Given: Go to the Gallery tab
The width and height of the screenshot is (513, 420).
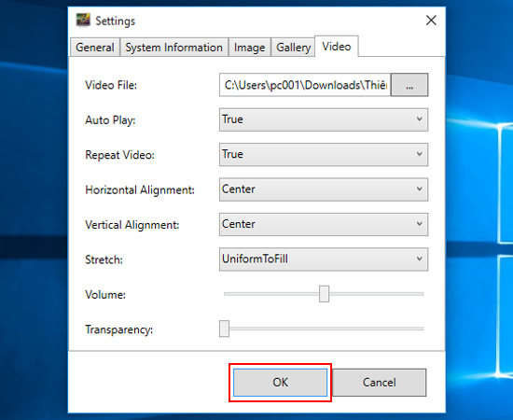Looking at the screenshot, I should 293,48.
